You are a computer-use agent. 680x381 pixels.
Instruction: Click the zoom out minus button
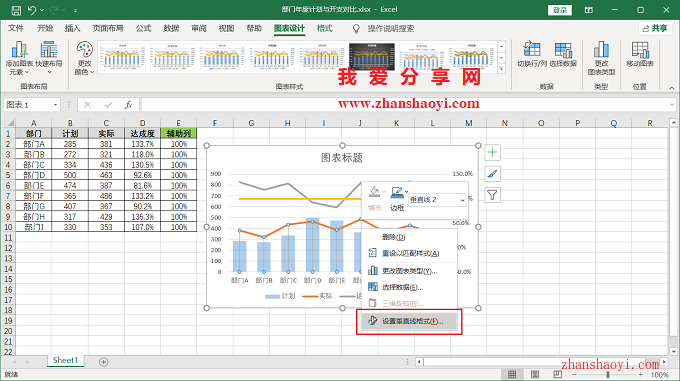[x=574, y=374]
